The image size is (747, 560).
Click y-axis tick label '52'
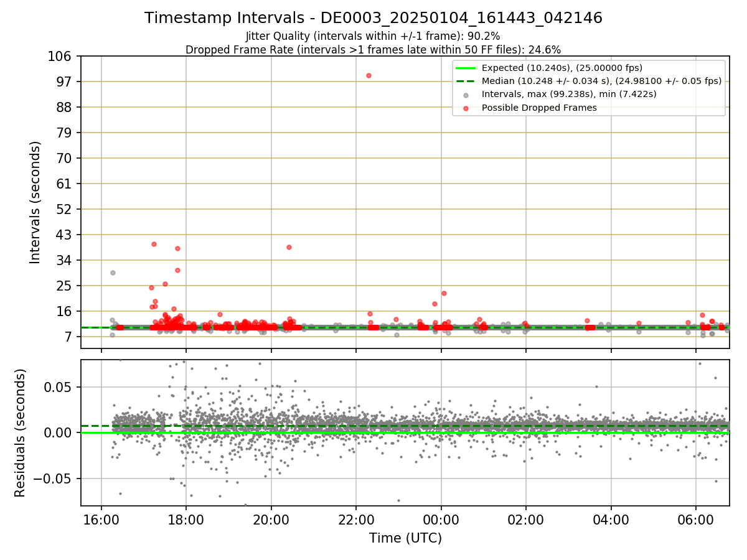coord(64,210)
